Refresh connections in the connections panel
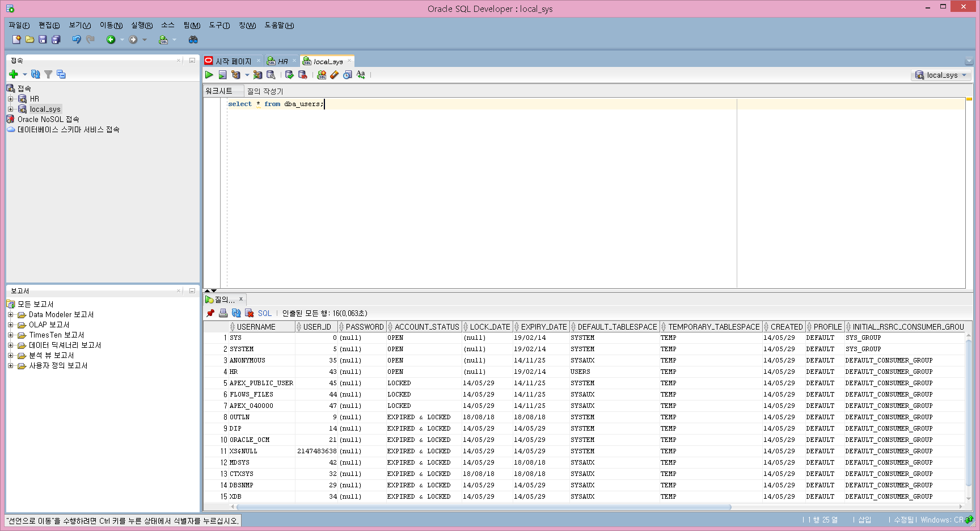Image resolution: width=980 pixels, height=531 pixels. [36, 74]
